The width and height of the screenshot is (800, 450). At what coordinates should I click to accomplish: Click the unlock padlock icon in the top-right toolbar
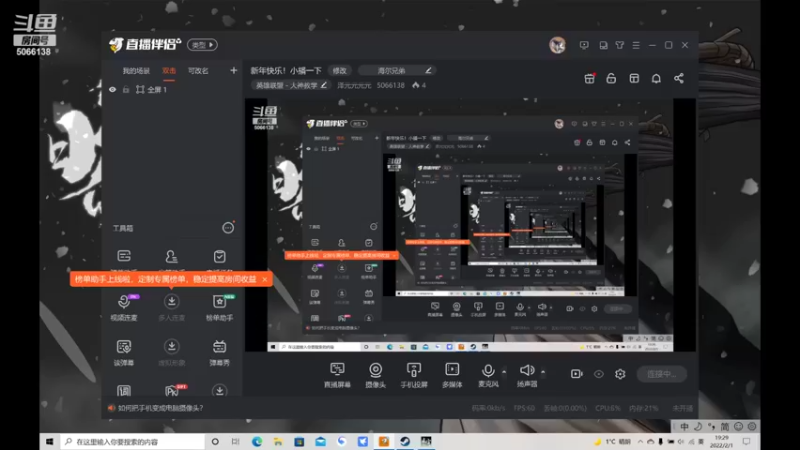click(x=611, y=79)
